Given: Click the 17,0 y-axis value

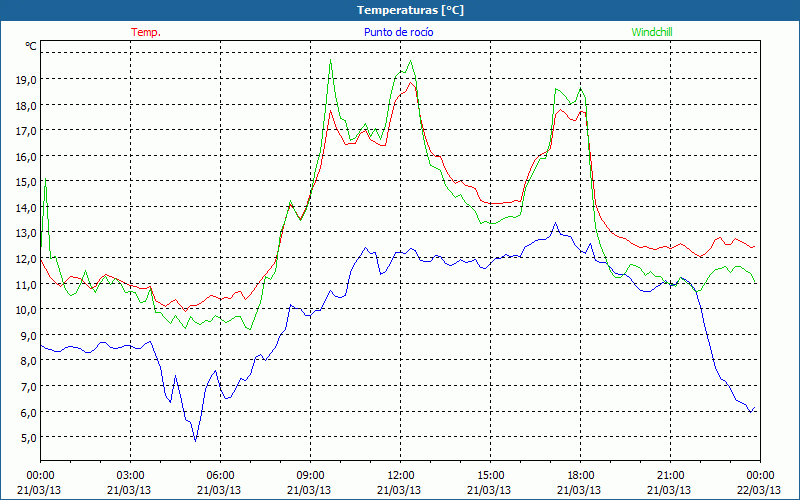Looking at the screenshot, I should click(27, 131).
